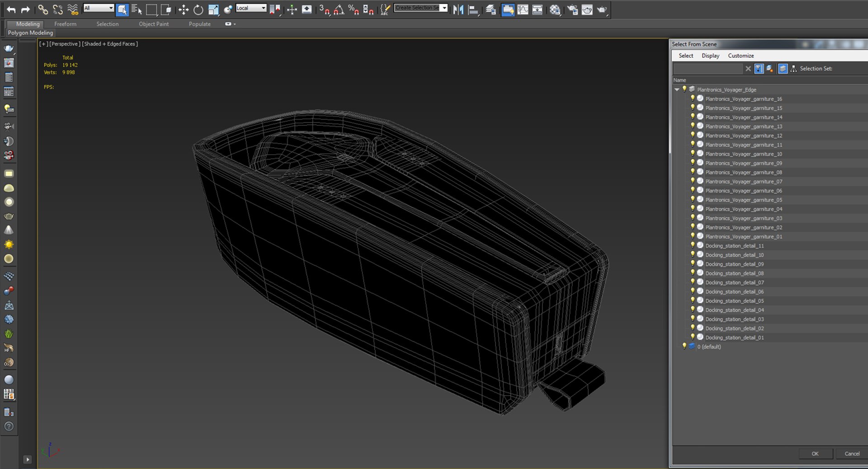Toggle visibility bulb of 0 (default) layer

pyautogui.click(x=684, y=346)
